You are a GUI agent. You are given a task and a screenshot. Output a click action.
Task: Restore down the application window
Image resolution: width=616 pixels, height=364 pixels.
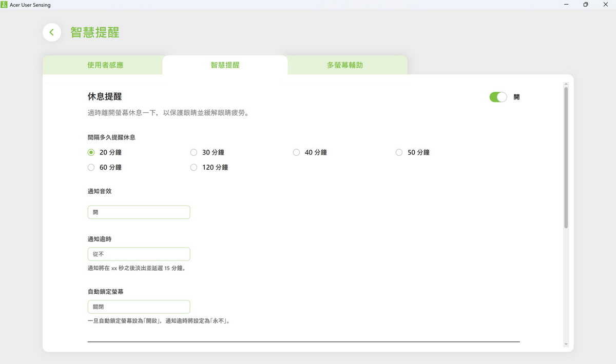point(586,5)
